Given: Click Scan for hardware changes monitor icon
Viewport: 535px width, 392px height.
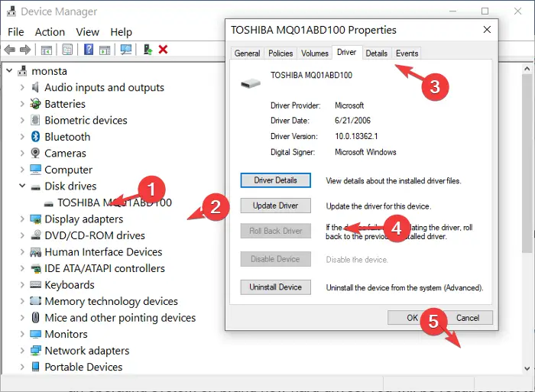Looking at the screenshot, I should 126,50.
